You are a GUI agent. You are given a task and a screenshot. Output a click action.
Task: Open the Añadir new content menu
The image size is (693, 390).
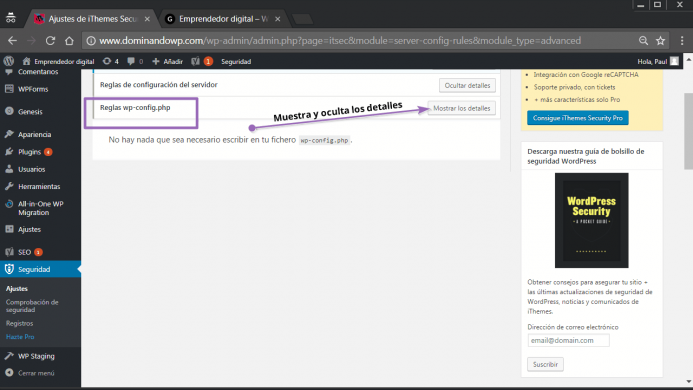(168, 61)
